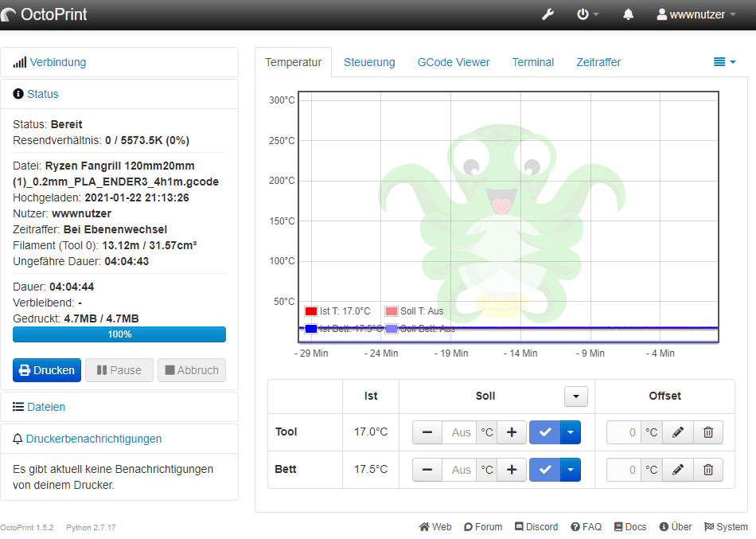This screenshot has width=756, height=539.
Task: Click the 100% print progress bar
Action: click(119, 334)
